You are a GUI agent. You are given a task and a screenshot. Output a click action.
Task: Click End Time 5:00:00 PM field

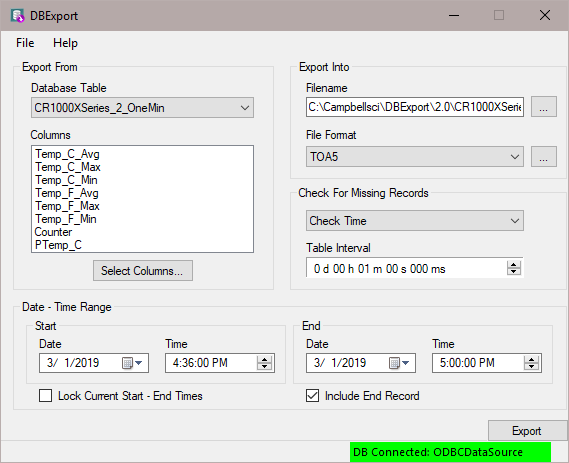pyautogui.click(x=487, y=363)
